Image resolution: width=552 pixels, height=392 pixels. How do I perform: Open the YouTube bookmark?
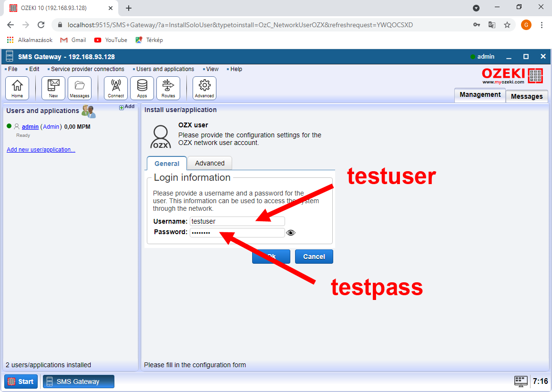point(111,40)
